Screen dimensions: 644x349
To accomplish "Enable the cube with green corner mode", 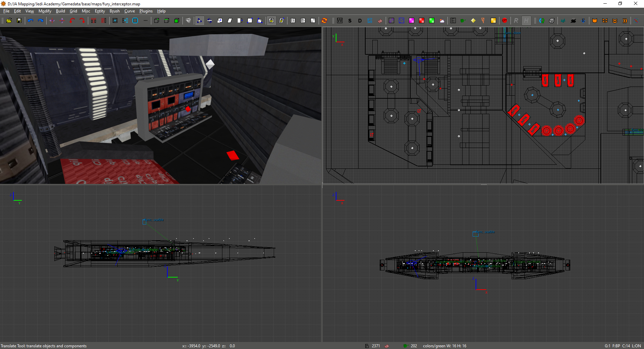I will tap(157, 20).
